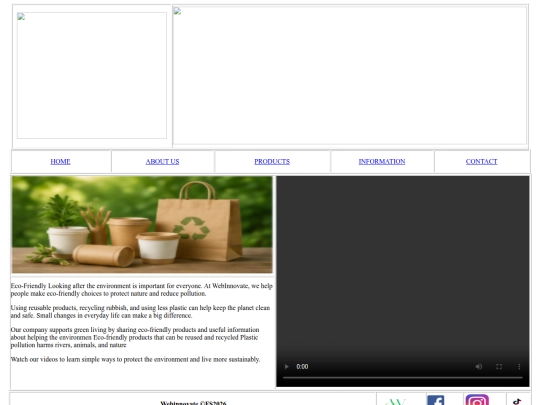Enter fullscreen mode on the video
The width and height of the screenshot is (540, 405).
coord(499,366)
